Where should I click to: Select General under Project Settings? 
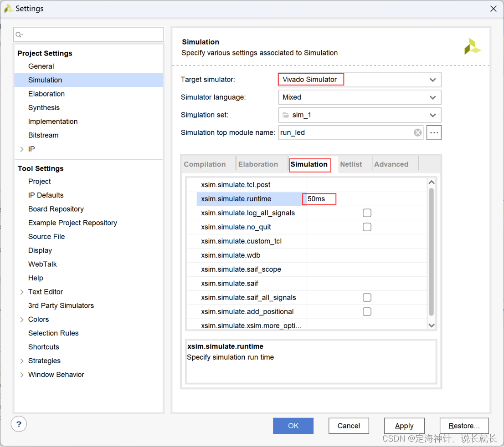[41, 66]
